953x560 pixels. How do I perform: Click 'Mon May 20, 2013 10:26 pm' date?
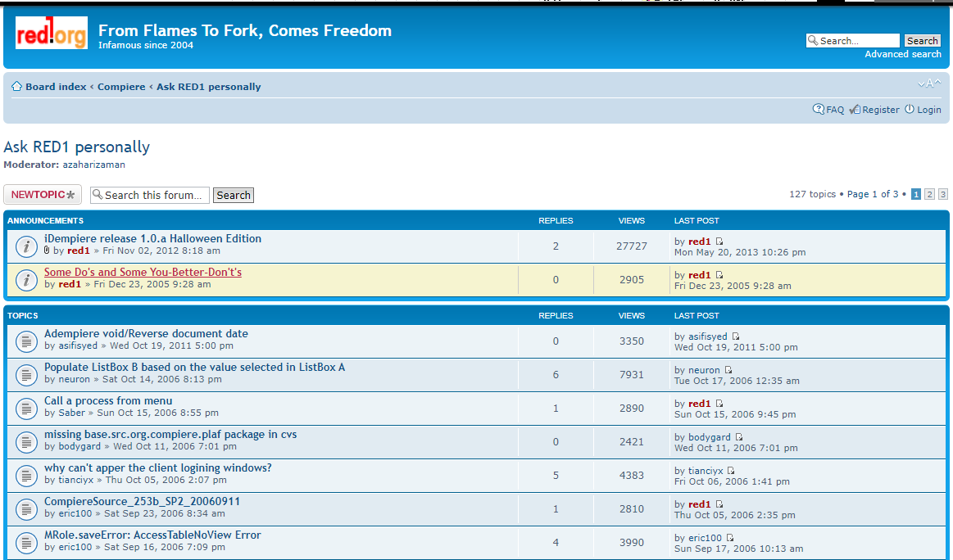tap(740, 252)
